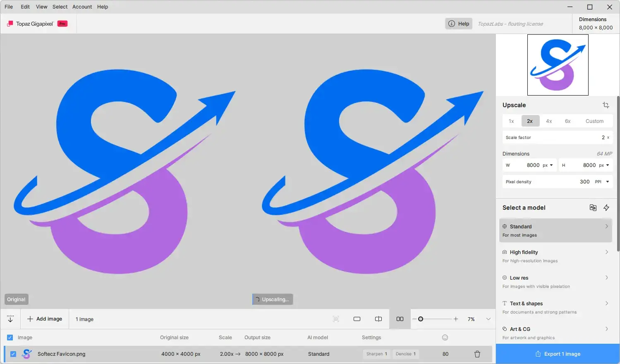Open the model comparison icon
This screenshot has height=364, width=620.
(x=593, y=208)
